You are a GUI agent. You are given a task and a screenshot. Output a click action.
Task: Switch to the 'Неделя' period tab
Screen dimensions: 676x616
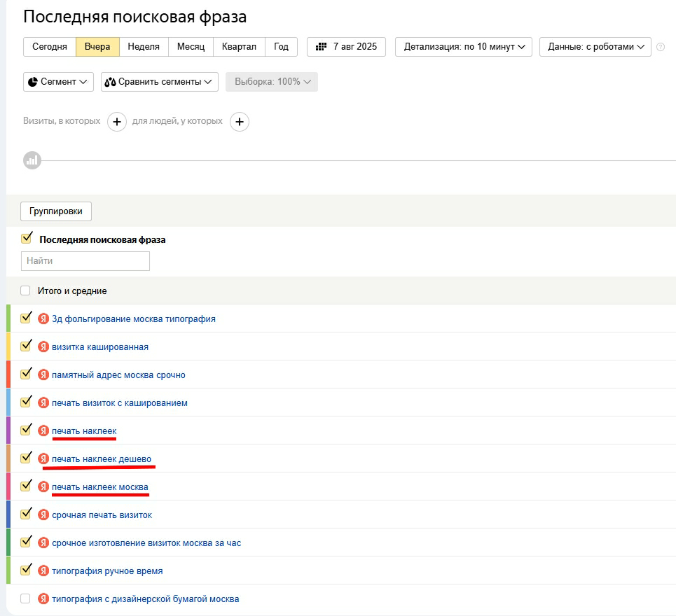click(144, 46)
